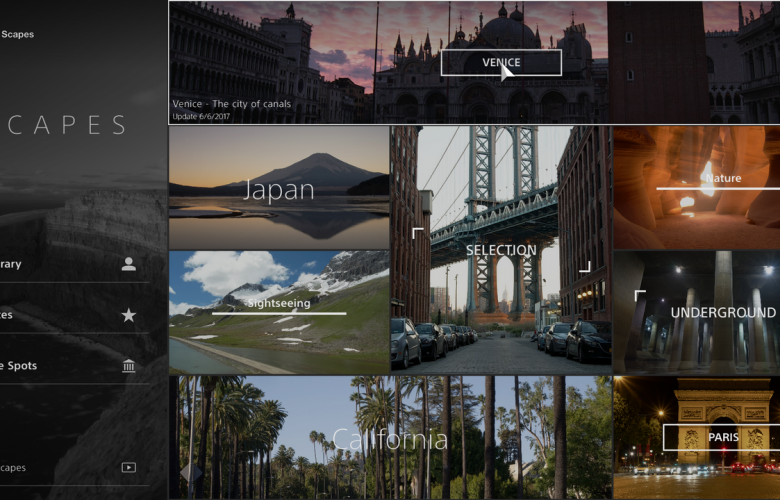Open the Japan category tile
This screenshot has width=780, height=500.
(x=279, y=189)
